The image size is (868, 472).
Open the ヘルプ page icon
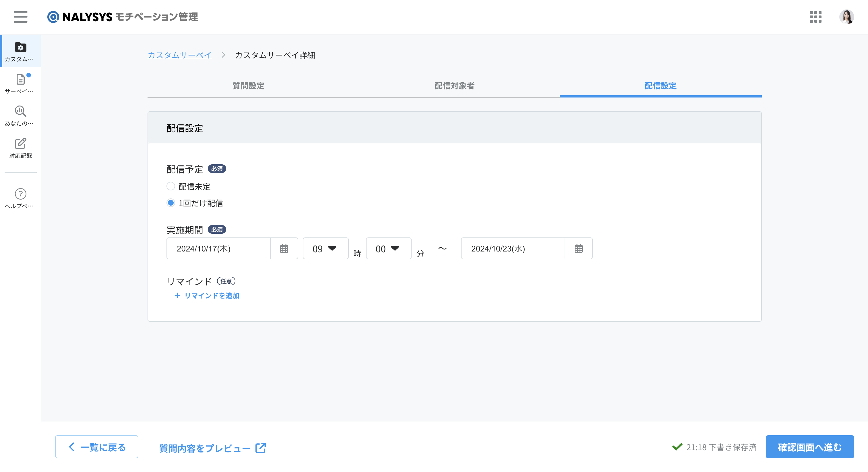(x=21, y=198)
